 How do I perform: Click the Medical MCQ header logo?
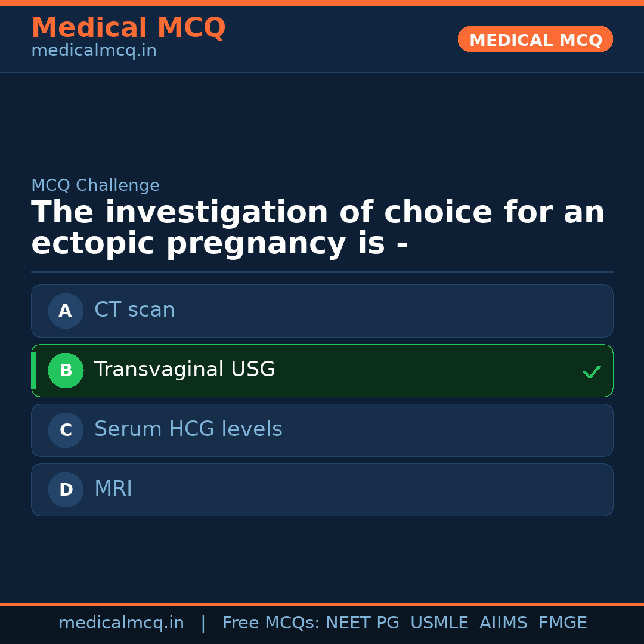point(128,27)
